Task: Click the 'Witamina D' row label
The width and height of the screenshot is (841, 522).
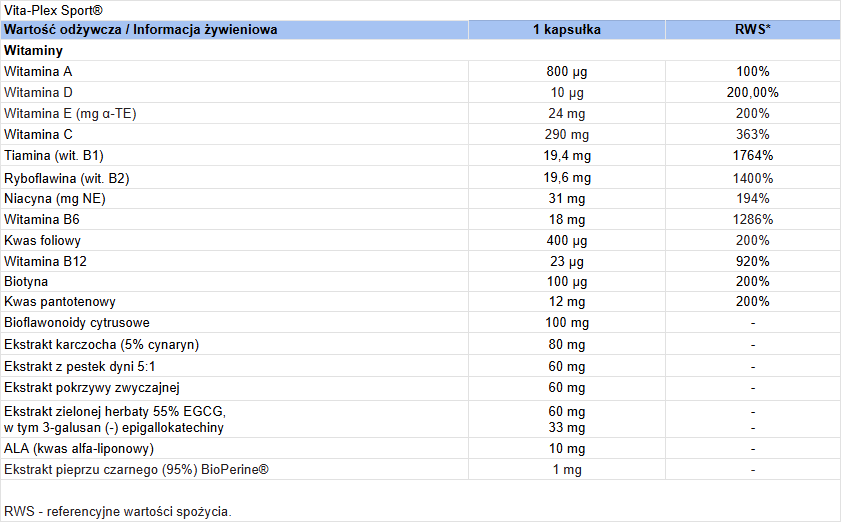Action: tap(38, 92)
